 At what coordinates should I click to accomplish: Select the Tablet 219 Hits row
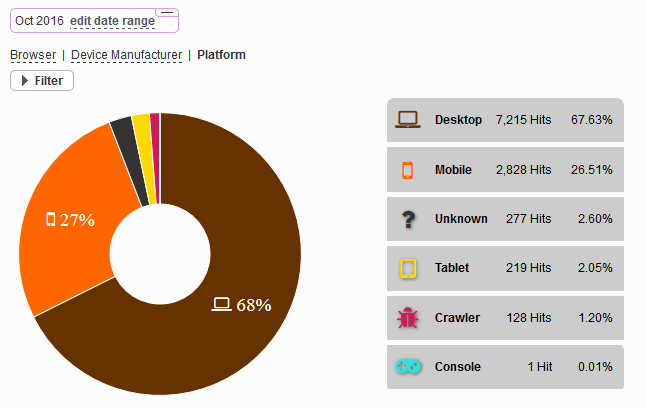click(x=505, y=268)
